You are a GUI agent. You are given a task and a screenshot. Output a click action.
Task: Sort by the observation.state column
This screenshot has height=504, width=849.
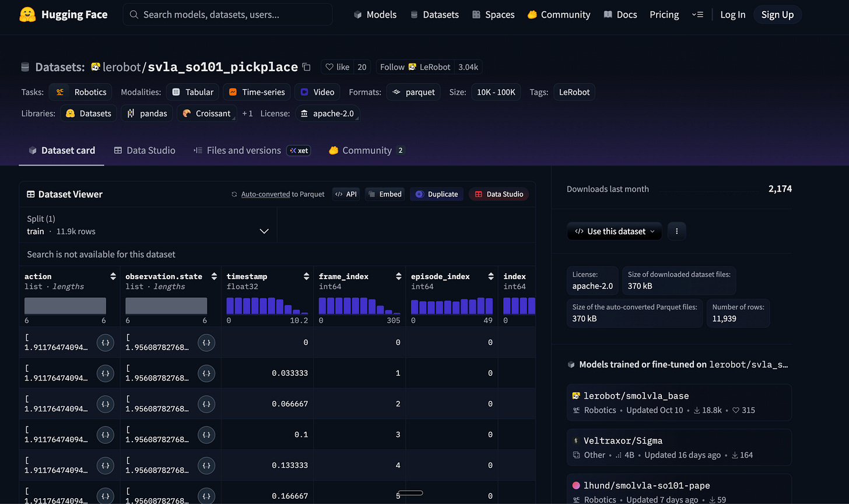214,276
